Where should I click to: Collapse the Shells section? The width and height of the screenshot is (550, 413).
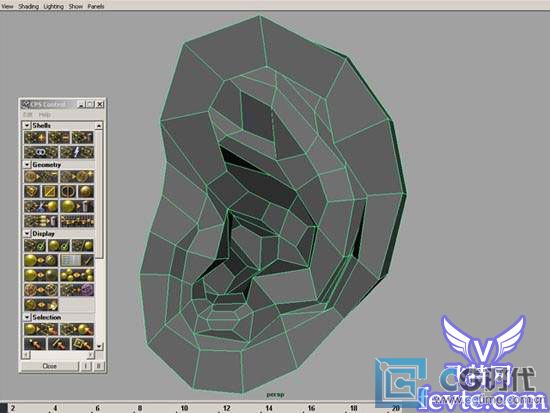click(27, 125)
